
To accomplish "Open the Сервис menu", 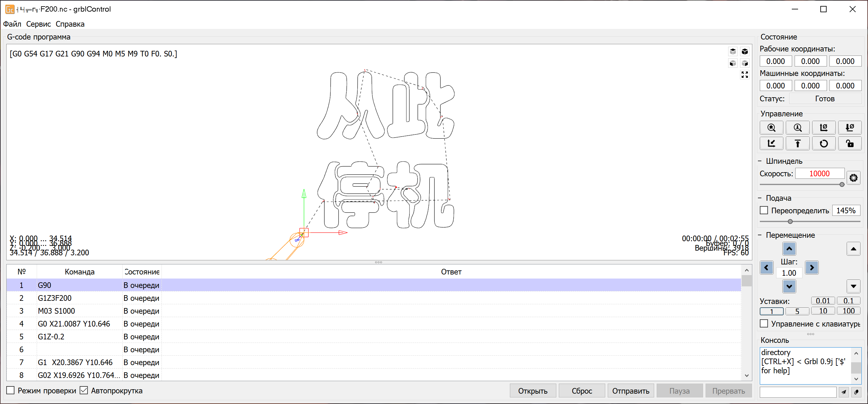I will pyautogui.click(x=38, y=24).
